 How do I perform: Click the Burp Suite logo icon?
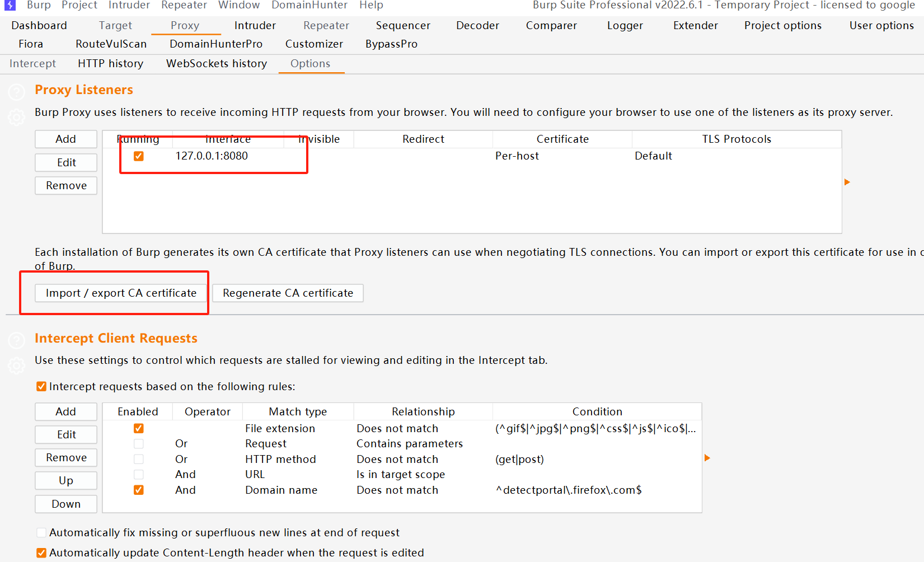coord(10,5)
